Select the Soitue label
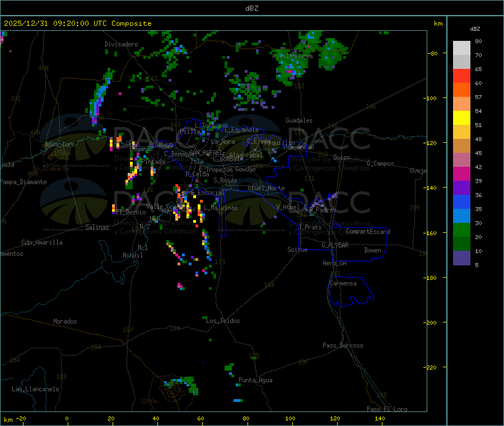 point(297,250)
